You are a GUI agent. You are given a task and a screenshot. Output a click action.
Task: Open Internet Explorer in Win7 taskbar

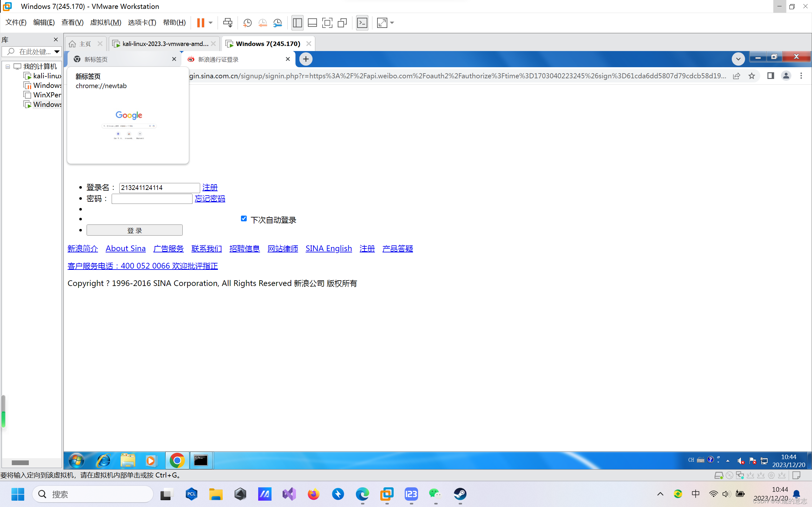(103, 461)
